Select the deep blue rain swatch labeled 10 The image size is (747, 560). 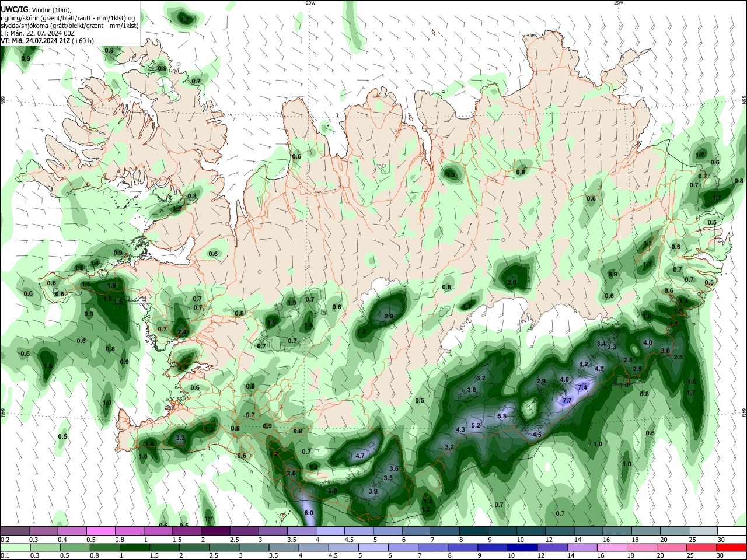[522, 547]
